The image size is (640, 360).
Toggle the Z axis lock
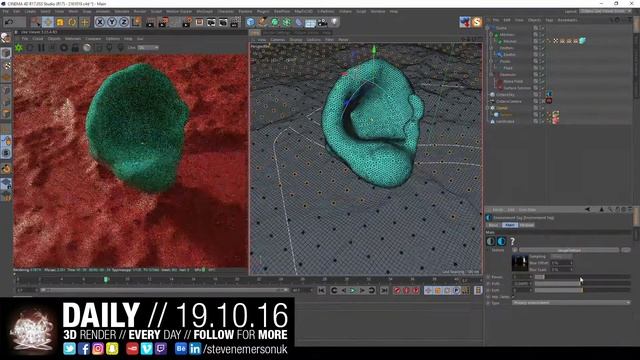coord(124,22)
